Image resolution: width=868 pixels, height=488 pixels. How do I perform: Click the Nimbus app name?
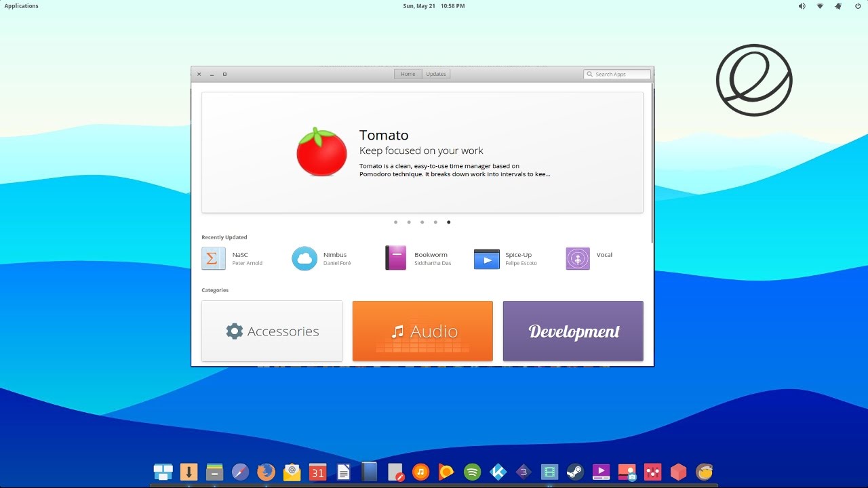(x=335, y=255)
